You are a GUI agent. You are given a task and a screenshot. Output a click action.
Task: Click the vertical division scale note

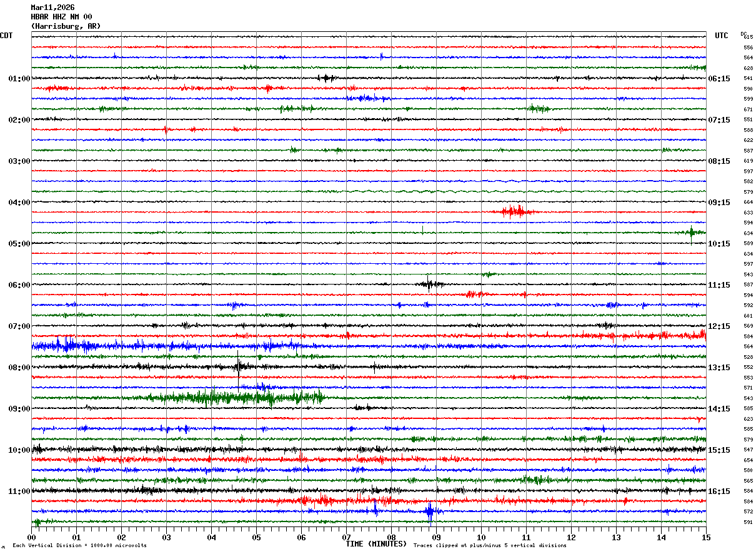(79, 545)
